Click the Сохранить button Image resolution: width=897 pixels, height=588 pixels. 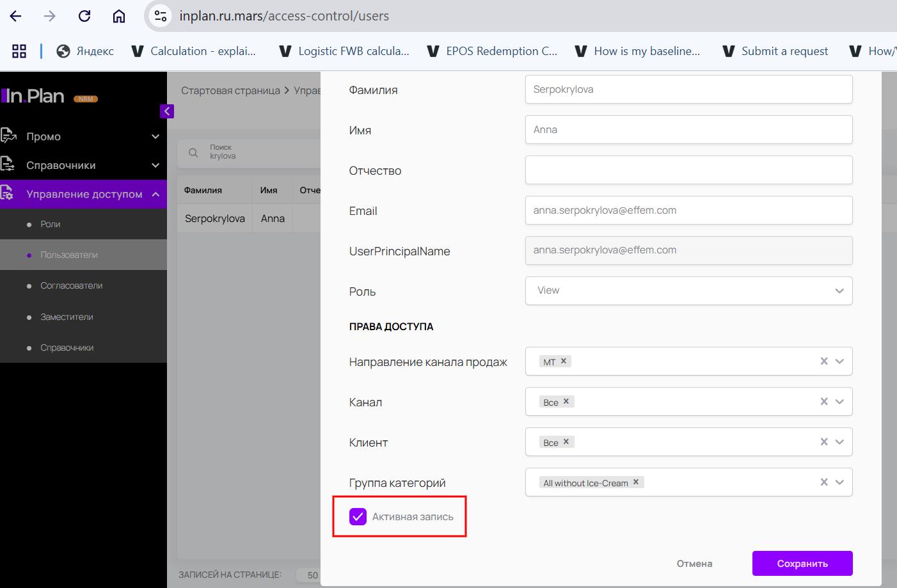coord(802,563)
